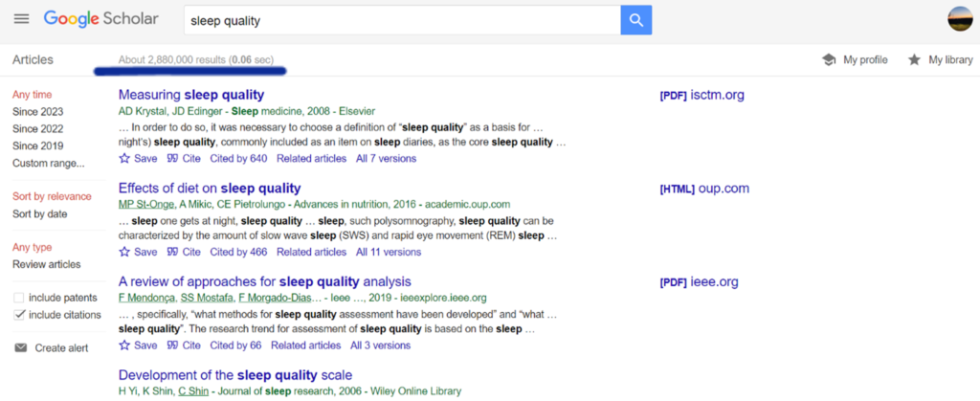Click the blue search magnifier button

(x=636, y=21)
